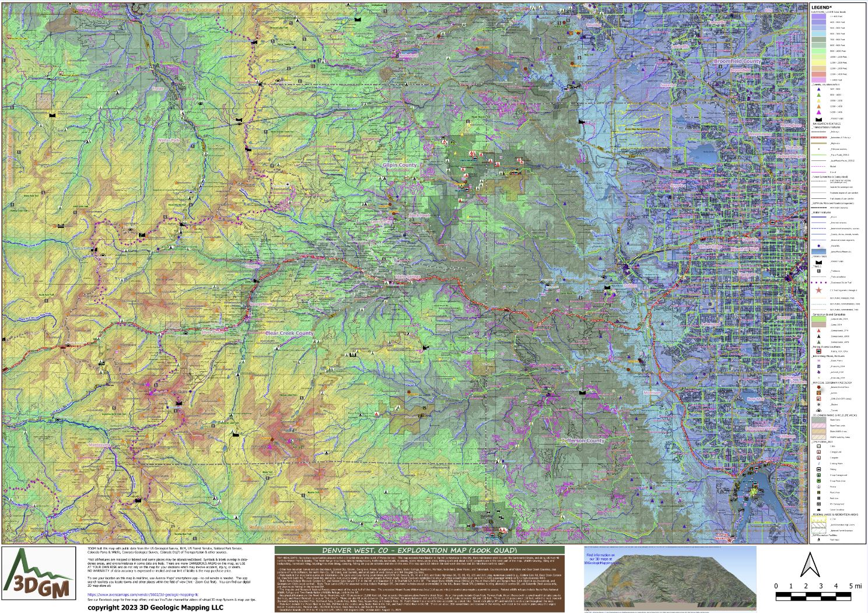Click the magenta summit triangle in legend
Image resolution: width=868 pixels, height=613 pixels.
[819, 112]
